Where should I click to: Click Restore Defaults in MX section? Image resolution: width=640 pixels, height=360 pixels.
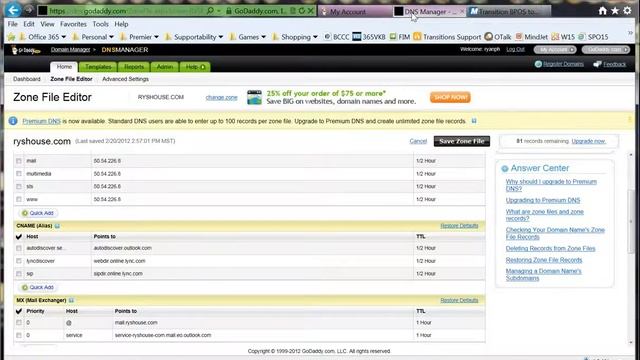(459, 300)
